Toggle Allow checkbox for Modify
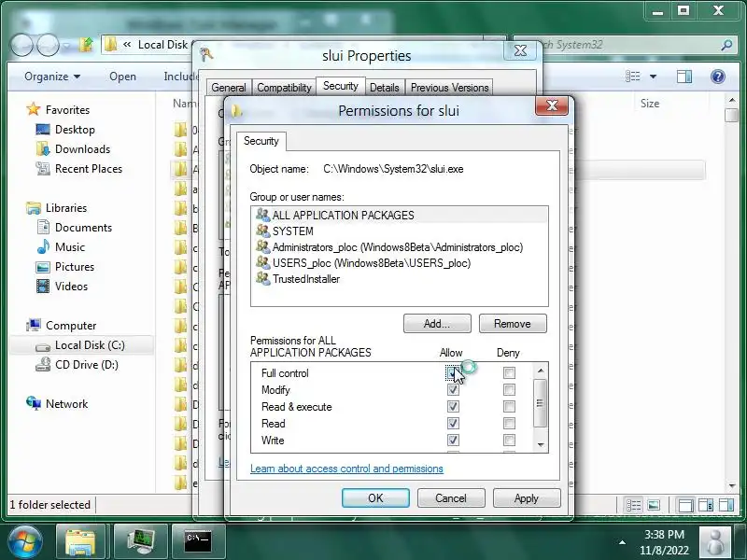747x560 pixels. (453, 390)
